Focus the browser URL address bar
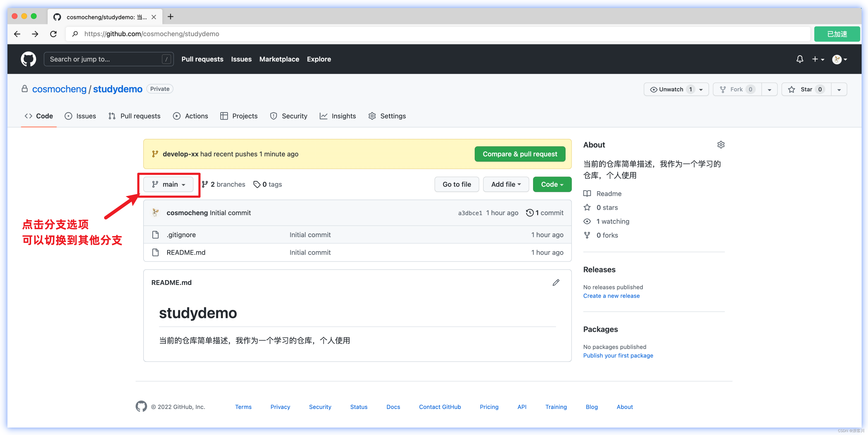This screenshot has height=435, width=868. (x=438, y=34)
